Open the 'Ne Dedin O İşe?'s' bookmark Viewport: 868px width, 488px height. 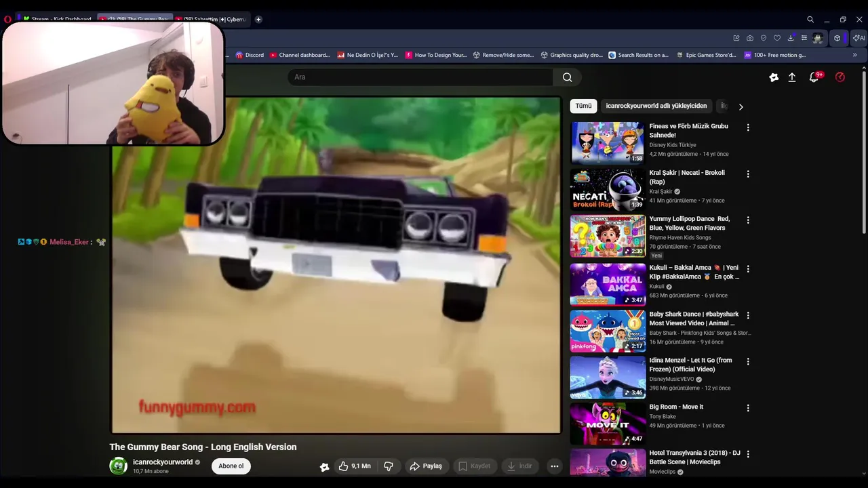pyautogui.click(x=368, y=55)
